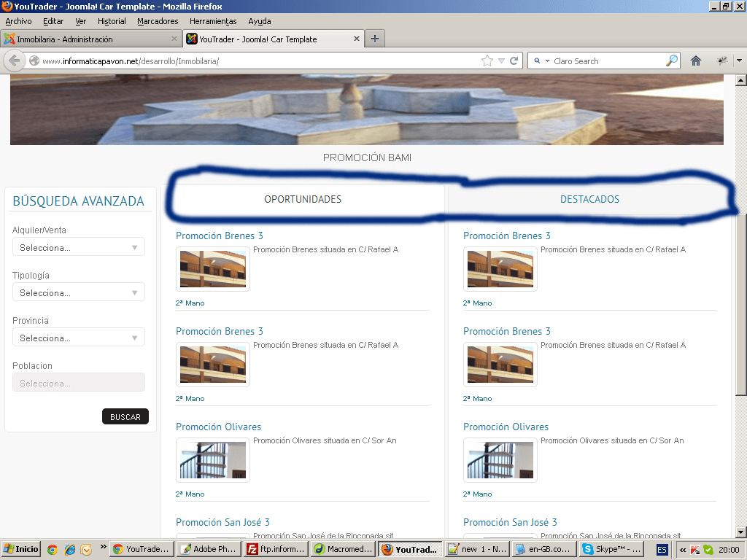Screen dimensions: 747x560
Task: Open the Ver menu
Action: pos(80,21)
